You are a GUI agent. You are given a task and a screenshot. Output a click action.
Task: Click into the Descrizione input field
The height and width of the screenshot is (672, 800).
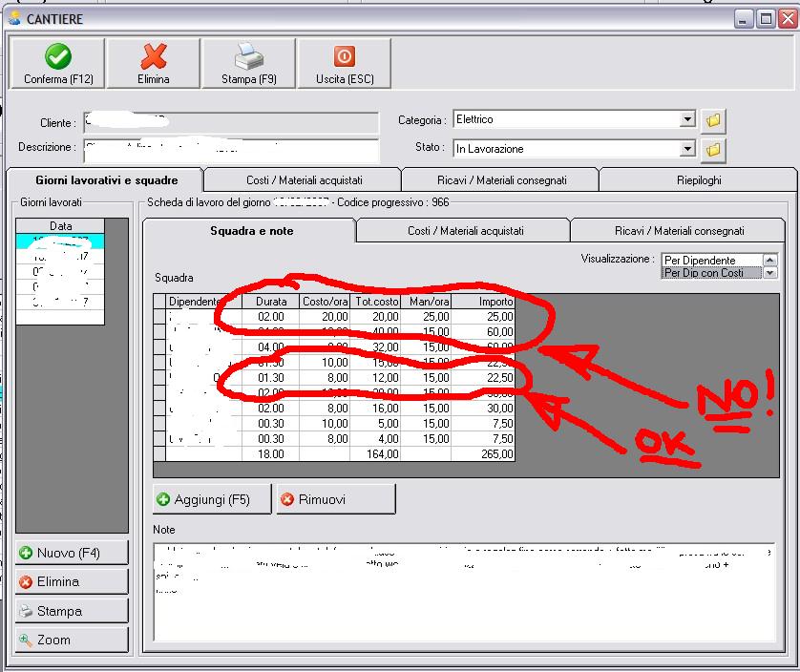(232, 150)
